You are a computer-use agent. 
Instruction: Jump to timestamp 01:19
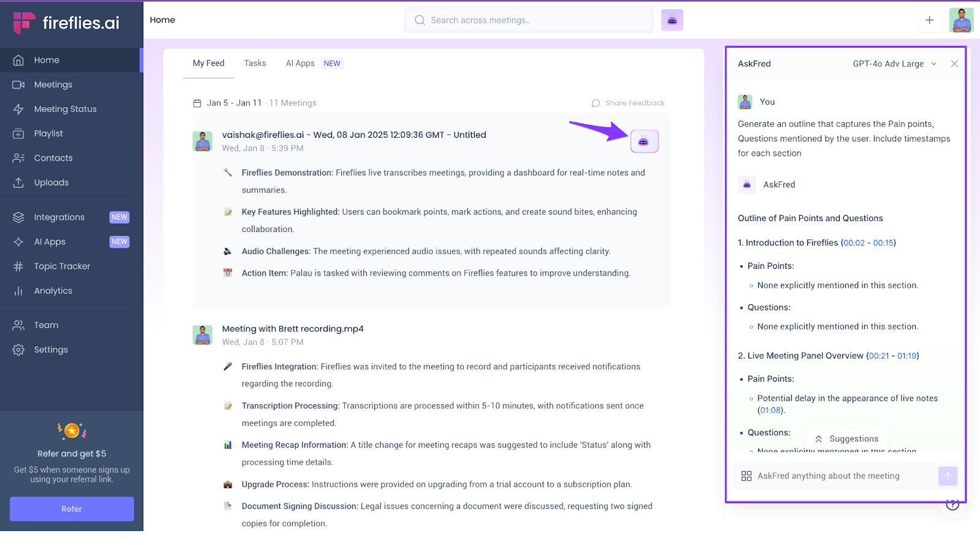(907, 356)
